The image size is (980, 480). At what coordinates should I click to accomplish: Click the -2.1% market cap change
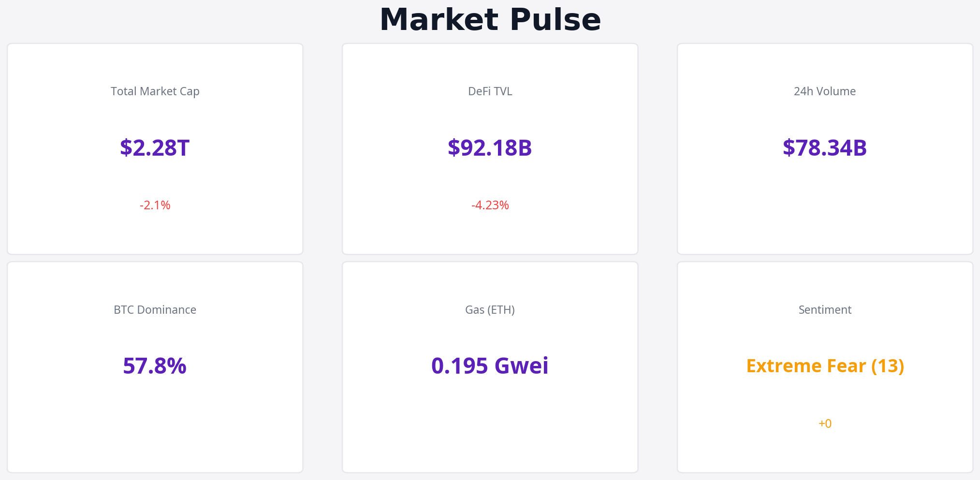tap(155, 205)
